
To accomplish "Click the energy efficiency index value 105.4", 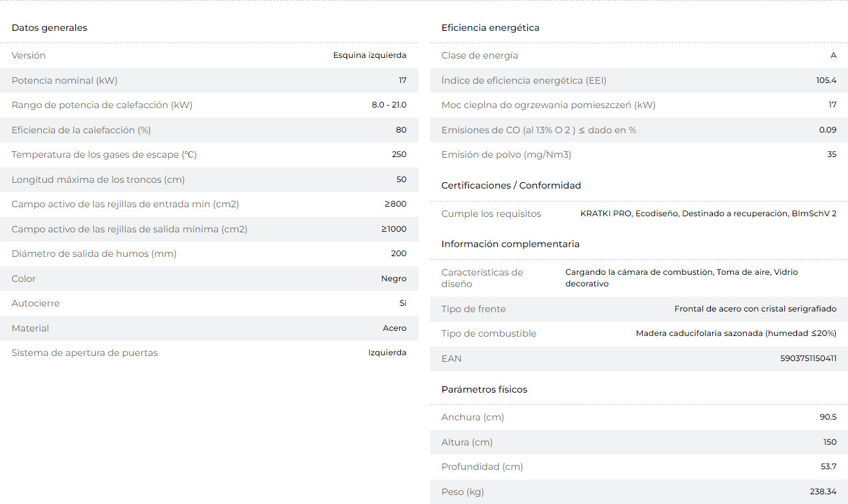I will tap(826, 80).
